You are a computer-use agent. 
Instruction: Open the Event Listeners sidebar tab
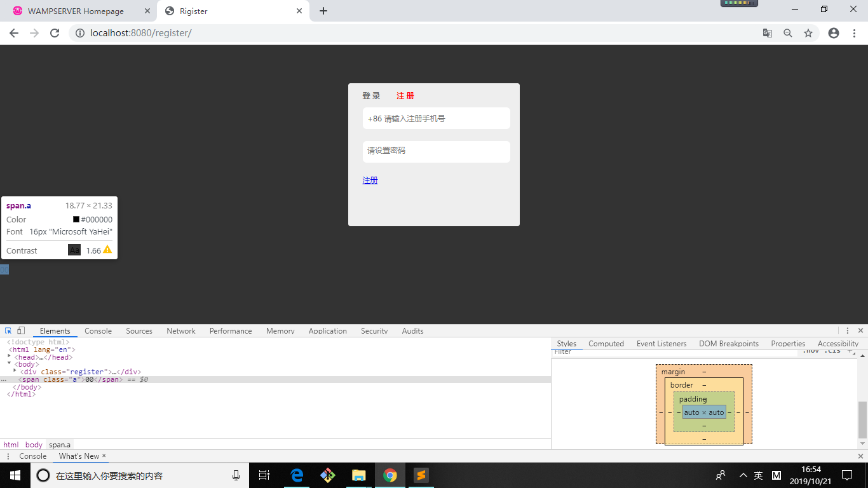pyautogui.click(x=661, y=344)
